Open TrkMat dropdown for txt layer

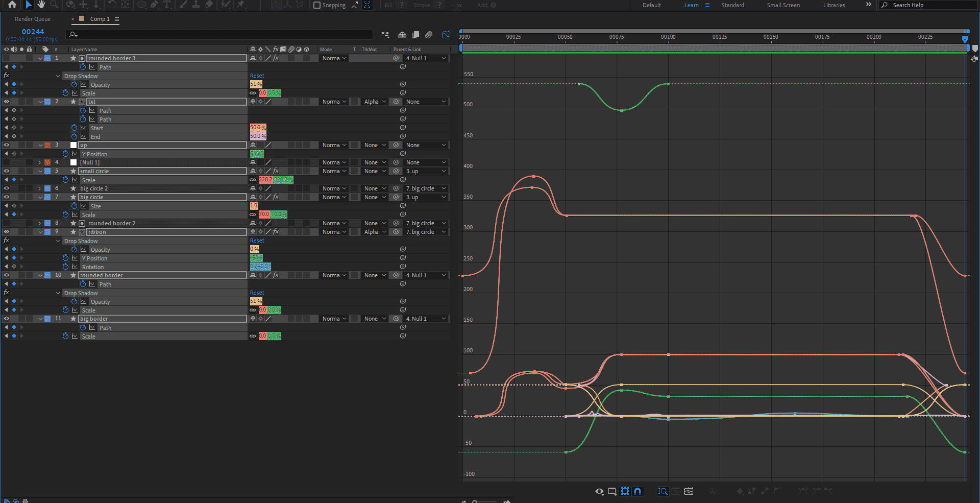click(x=375, y=102)
